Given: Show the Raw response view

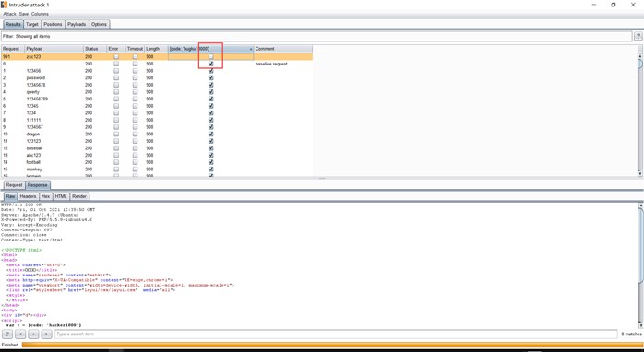Looking at the screenshot, I should (x=10, y=196).
